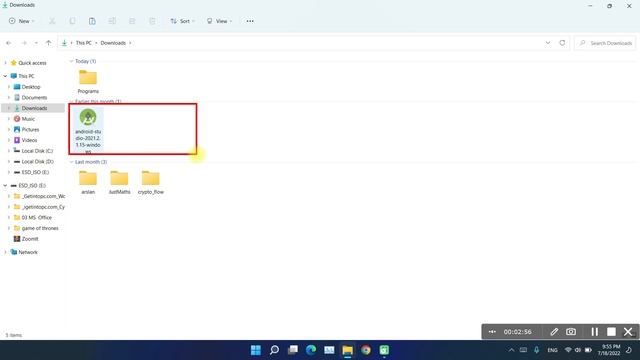Open File Explorer on taskbar
The height and width of the screenshot is (360, 640).
tap(347, 350)
